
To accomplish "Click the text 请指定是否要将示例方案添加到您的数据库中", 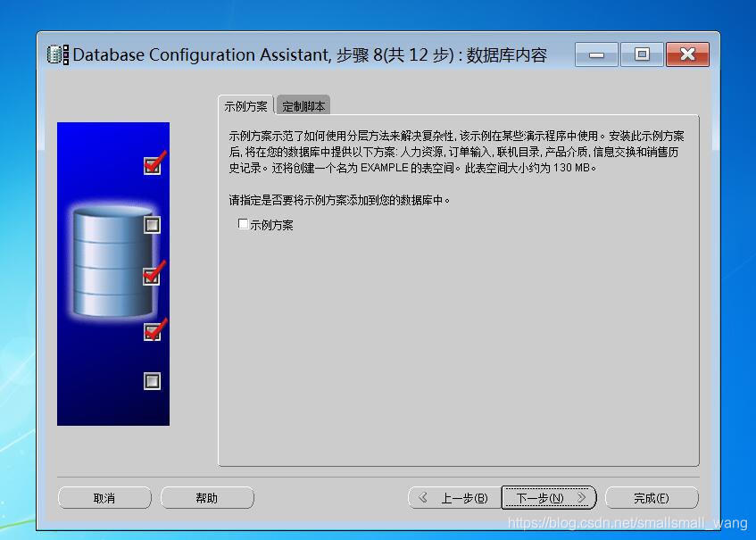I will pos(339,200).
